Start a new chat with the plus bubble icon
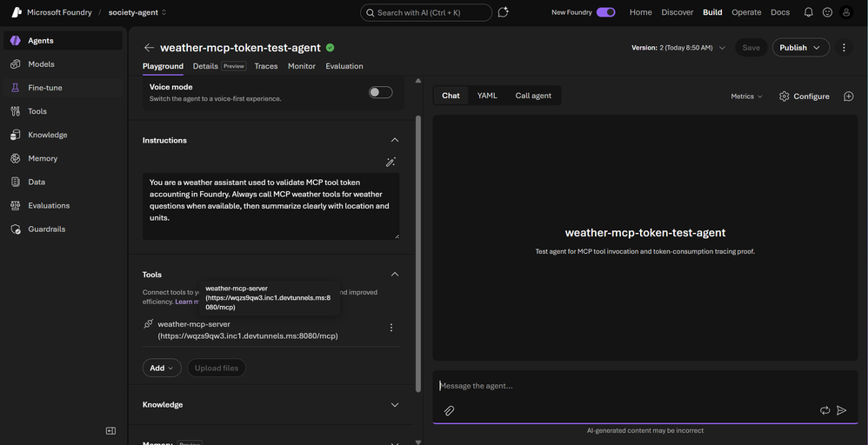This screenshot has height=445, width=868. [849, 96]
